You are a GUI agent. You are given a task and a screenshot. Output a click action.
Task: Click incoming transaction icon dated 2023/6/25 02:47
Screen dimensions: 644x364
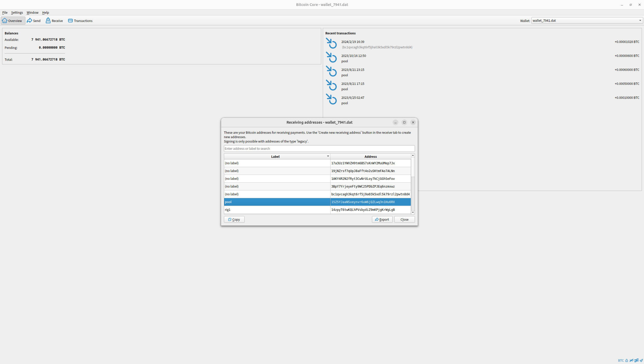point(331,99)
